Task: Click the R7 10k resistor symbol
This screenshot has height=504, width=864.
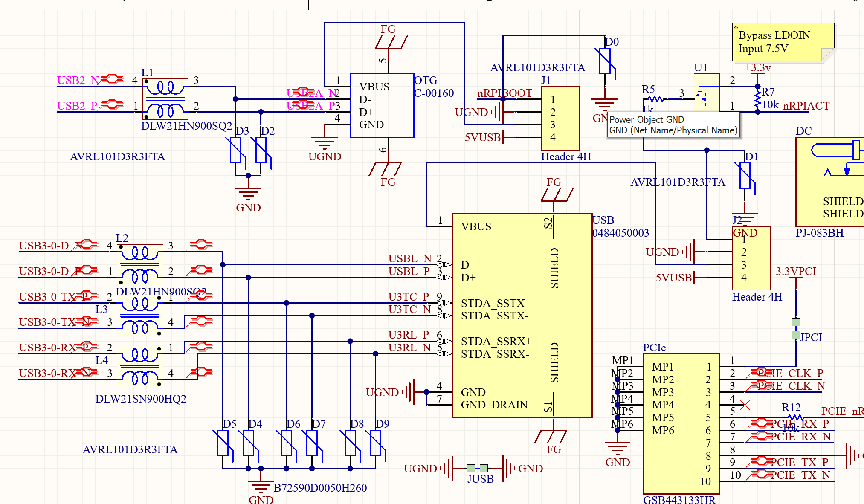Action: pyautogui.click(x=757, y=99)
